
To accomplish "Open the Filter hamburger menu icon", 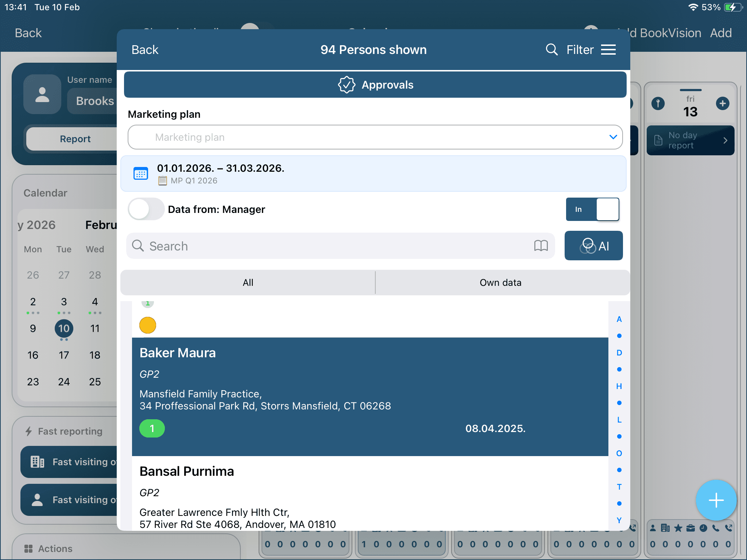I will pyautogui.click(x=608, y=50).
